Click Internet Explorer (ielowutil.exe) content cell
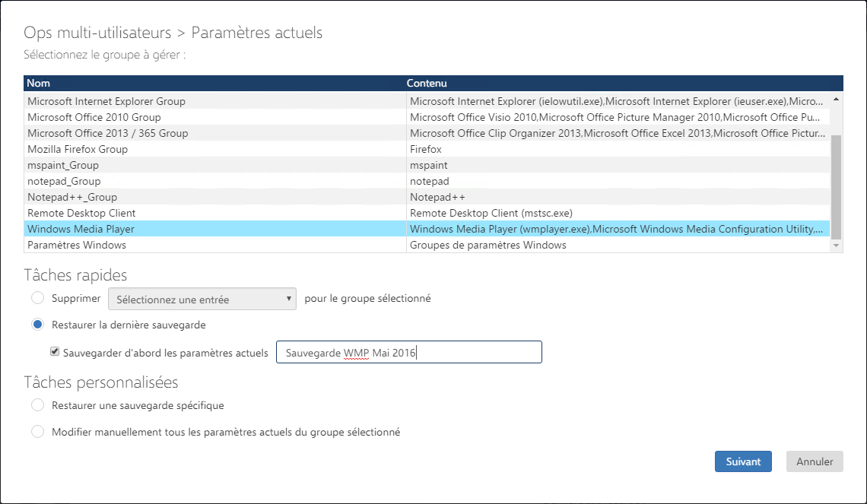This screenshot has width=867, height=504. tap(618, 101)
